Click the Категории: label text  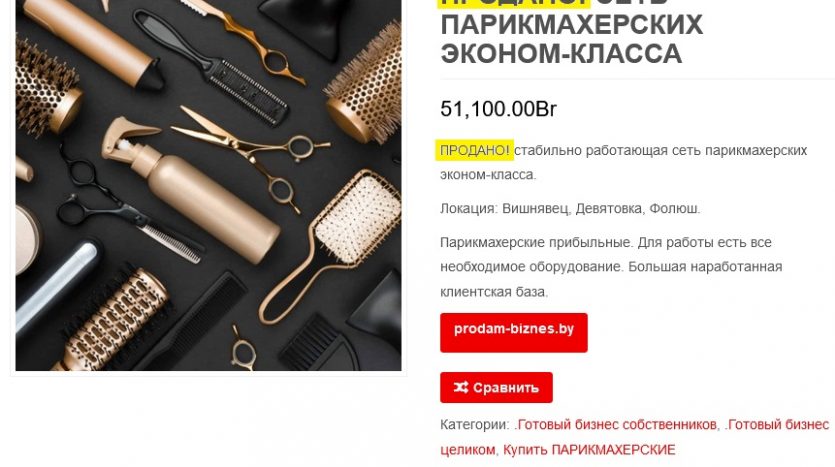pos(474,424)
